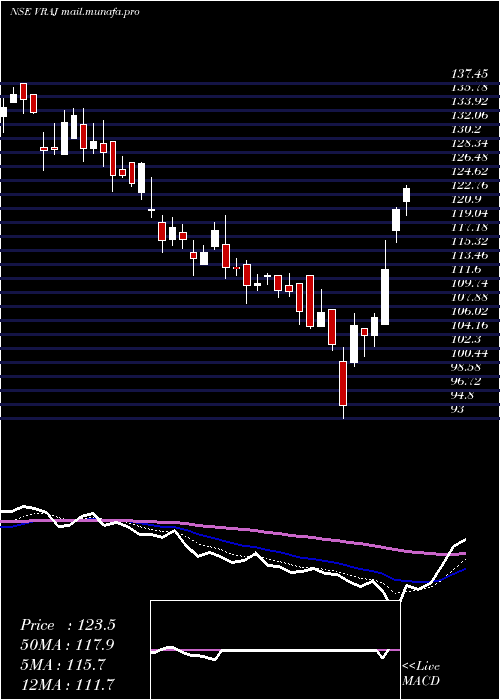Click the 102.3 price axis label
This screenshot has width=500, height=700.
tap(466, 339)
